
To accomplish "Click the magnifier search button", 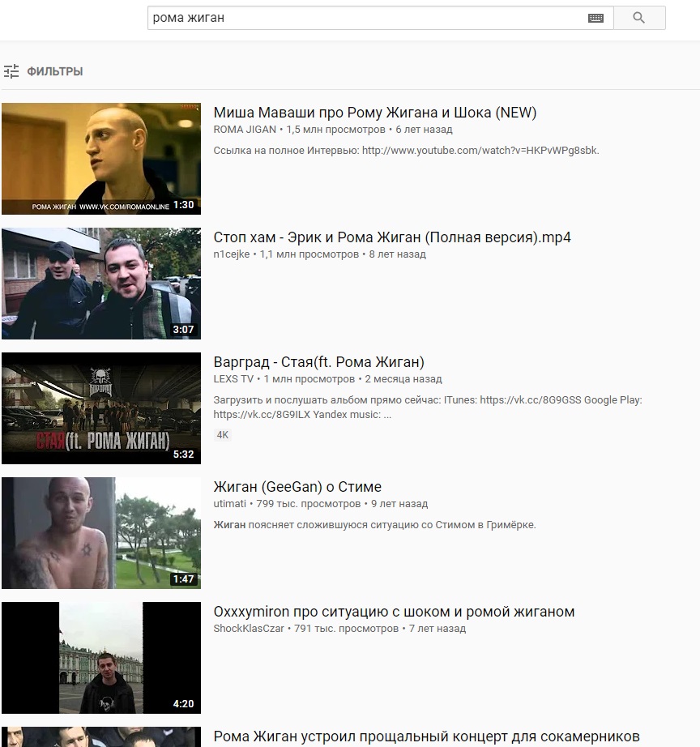I will pos(639,18).
